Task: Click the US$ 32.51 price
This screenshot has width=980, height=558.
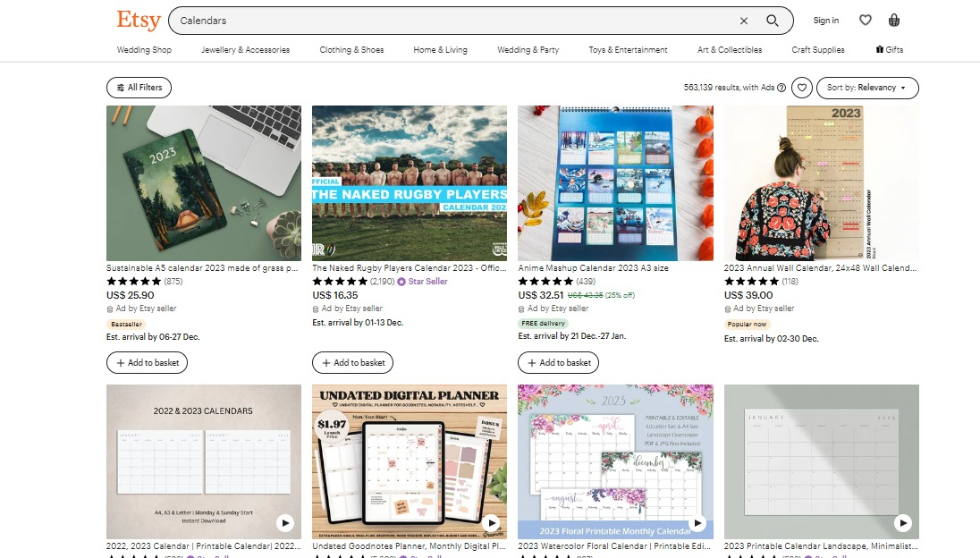Action: point(541,295)
